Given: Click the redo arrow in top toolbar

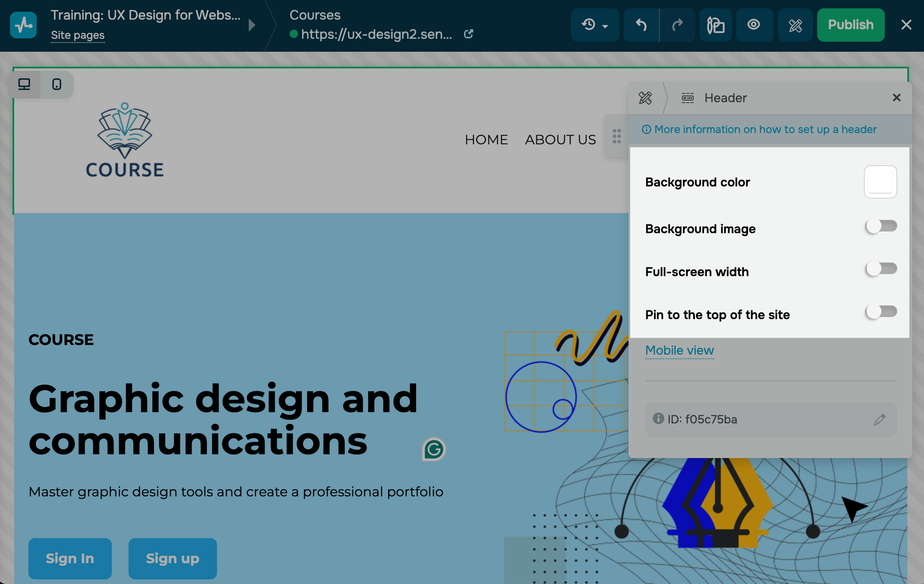Looking at the screenshot, I should click(x=677, y=25).
